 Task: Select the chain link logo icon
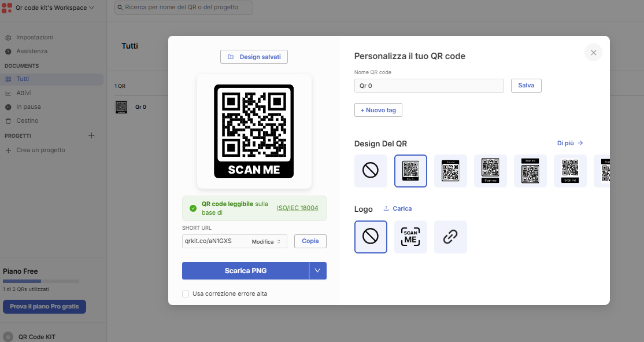click(x=450, y=237)
